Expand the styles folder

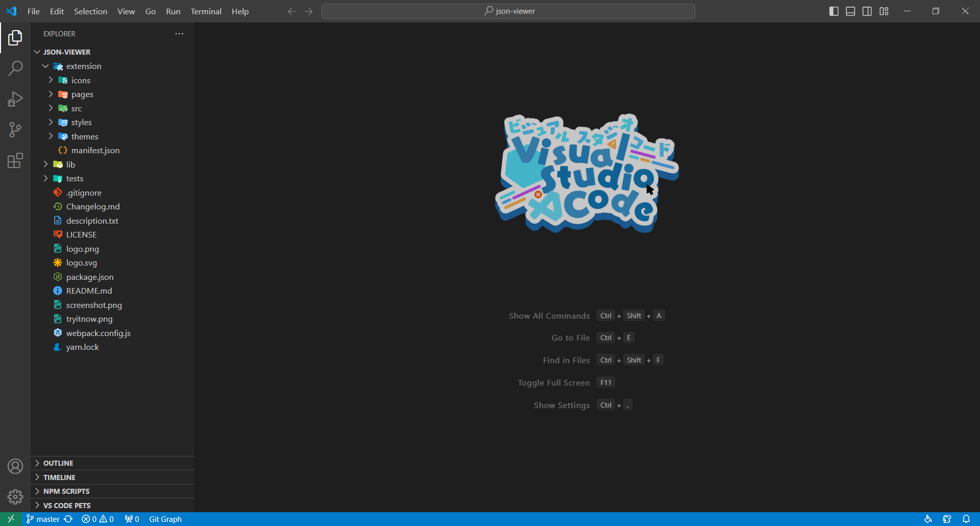click(112, 123)
